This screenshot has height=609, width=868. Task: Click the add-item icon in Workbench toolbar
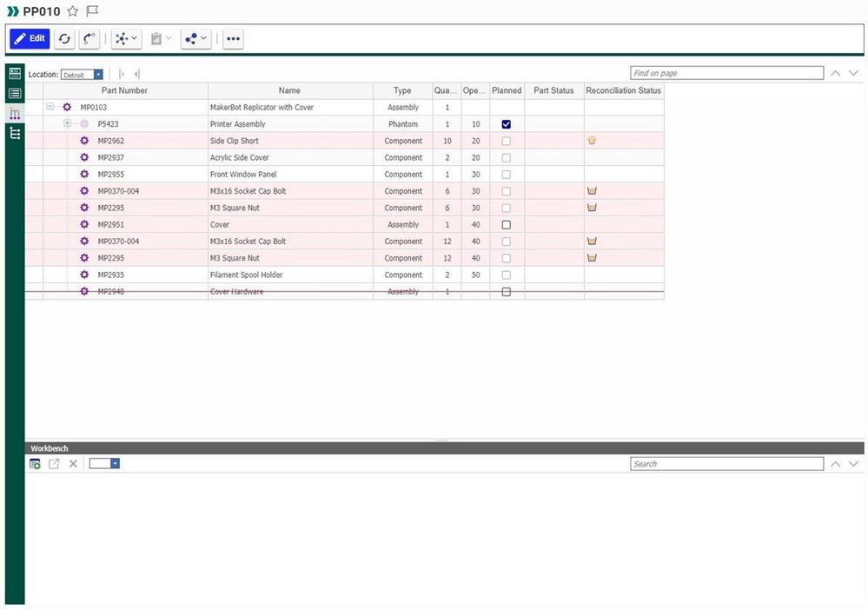pyautogui.click(x=35, y=464)
